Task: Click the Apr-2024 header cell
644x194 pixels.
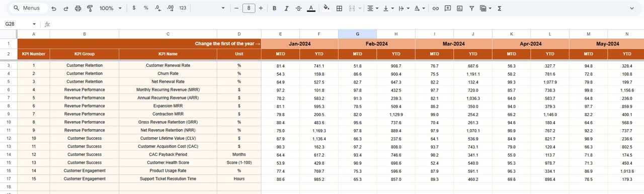Action: (530, 44)
